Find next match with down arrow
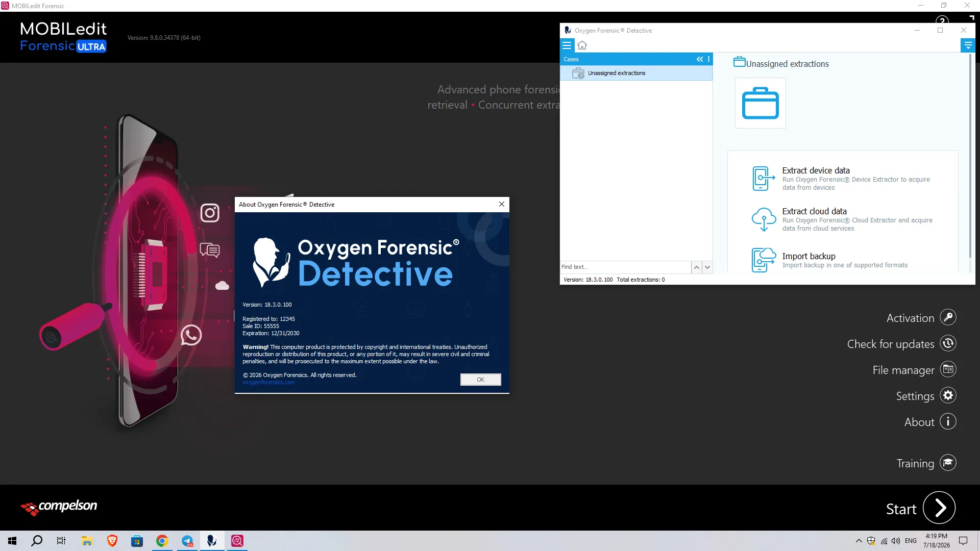980x551 pixels. [707, 267]
